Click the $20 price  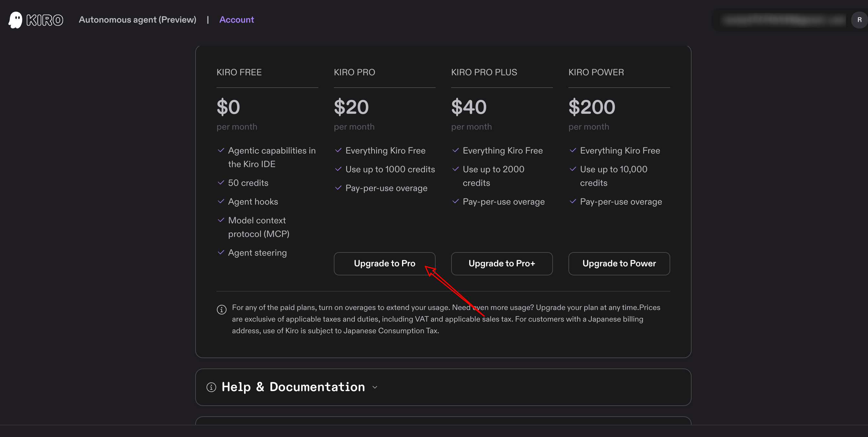[x=351, y=107]
